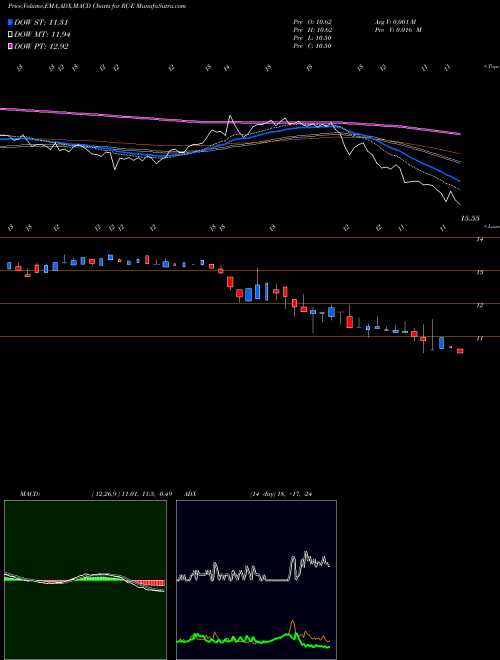The height and width of the screenshot is (660, 500).
Task: Click the white DOW MT legend swatch
Action: point(10,35)
